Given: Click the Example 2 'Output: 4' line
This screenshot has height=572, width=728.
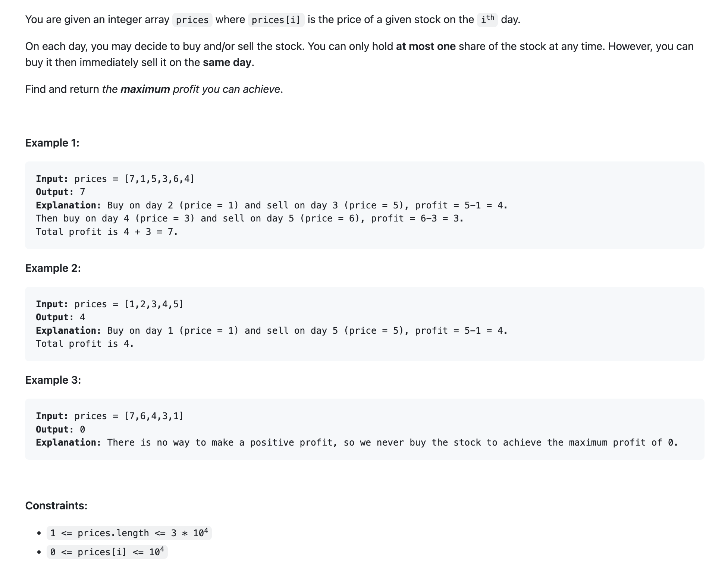Looking at the screenshot, I should [x=60, y=317].
